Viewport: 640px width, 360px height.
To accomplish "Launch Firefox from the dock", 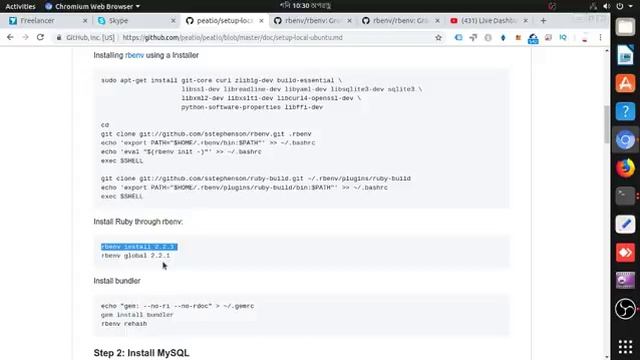I will point(625,168).
